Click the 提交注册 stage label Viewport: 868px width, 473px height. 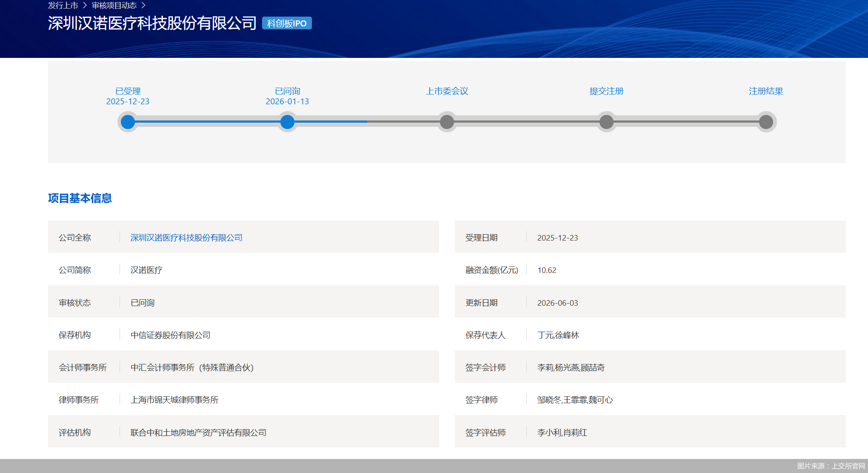point(606,91)
